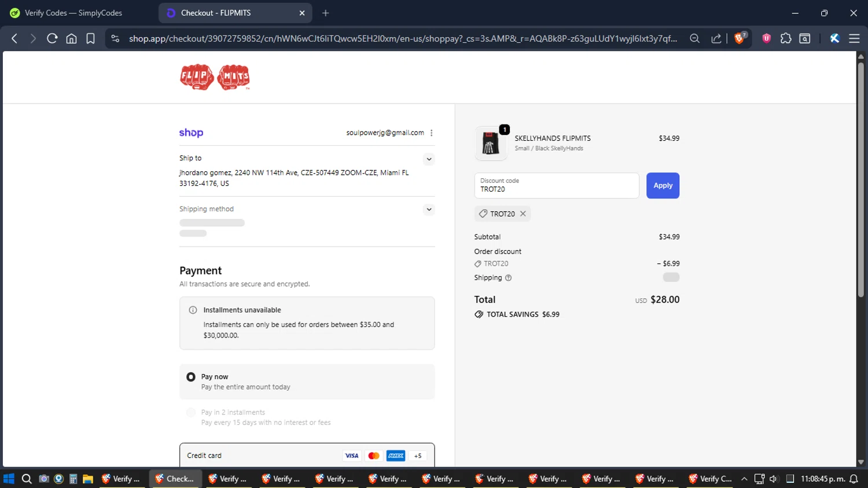868x488 pixels.
Task: Choose the Credit card payment option
Action: 307,456
